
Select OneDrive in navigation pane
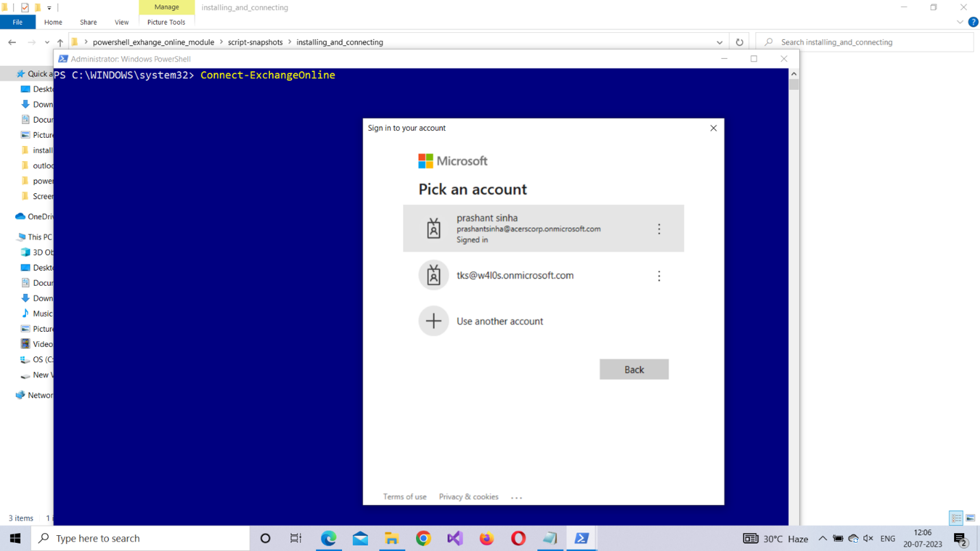tap(35, 217)
